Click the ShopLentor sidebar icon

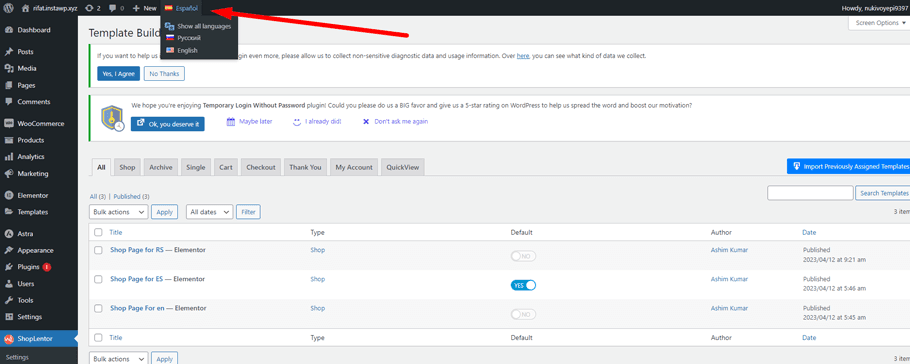(9, 338)
